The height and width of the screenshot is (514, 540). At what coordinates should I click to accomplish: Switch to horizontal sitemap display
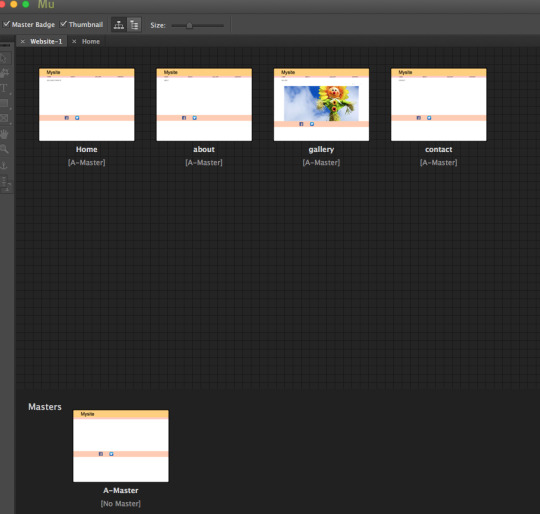[119, 25]
